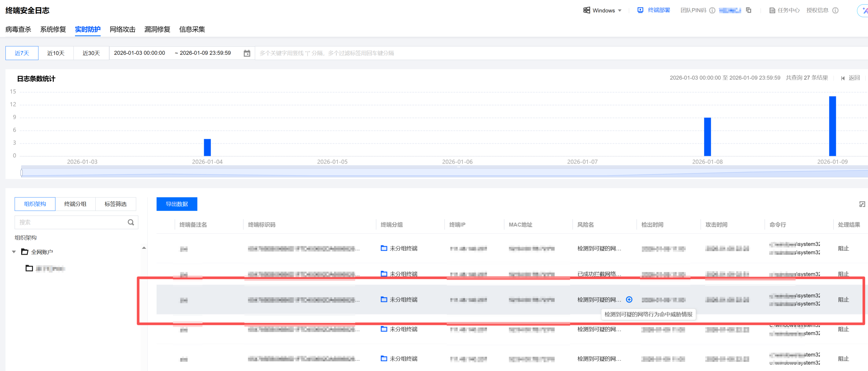Click the chart timeline range slider handle
Image resolution: width=868 pixels, height=371 pixels.
[x=21, y=173]
